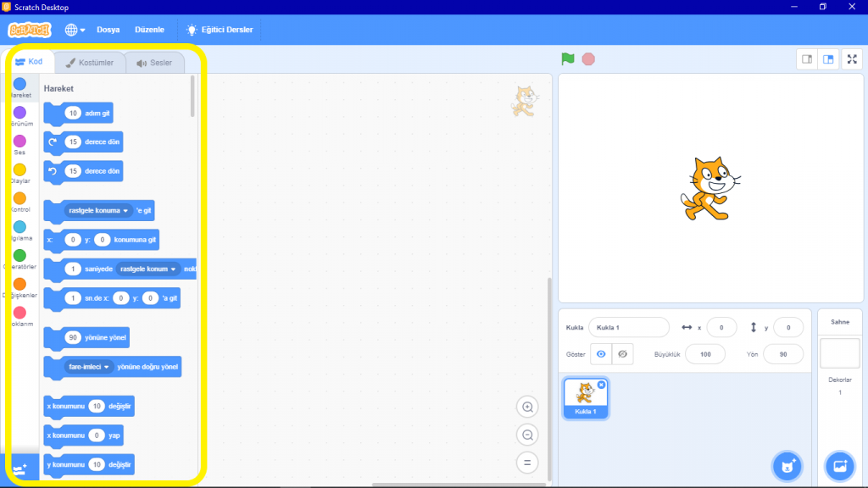This screenshot has width=868, height=488.
Task: Click the Scratch logo
Action: tap(30, 30)
